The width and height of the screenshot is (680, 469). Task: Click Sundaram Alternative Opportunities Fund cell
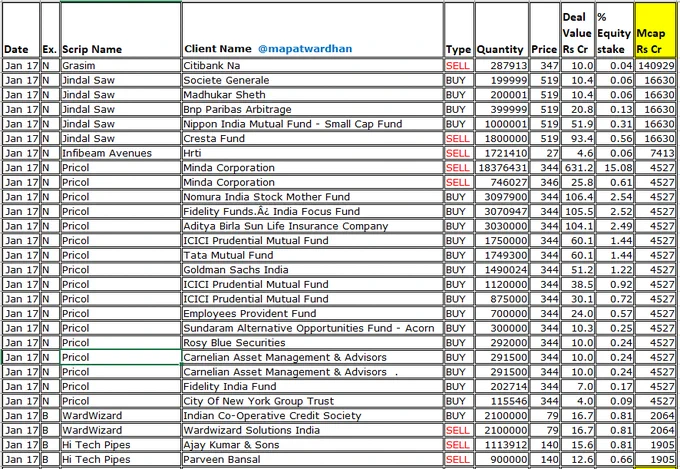pos(313,328)
